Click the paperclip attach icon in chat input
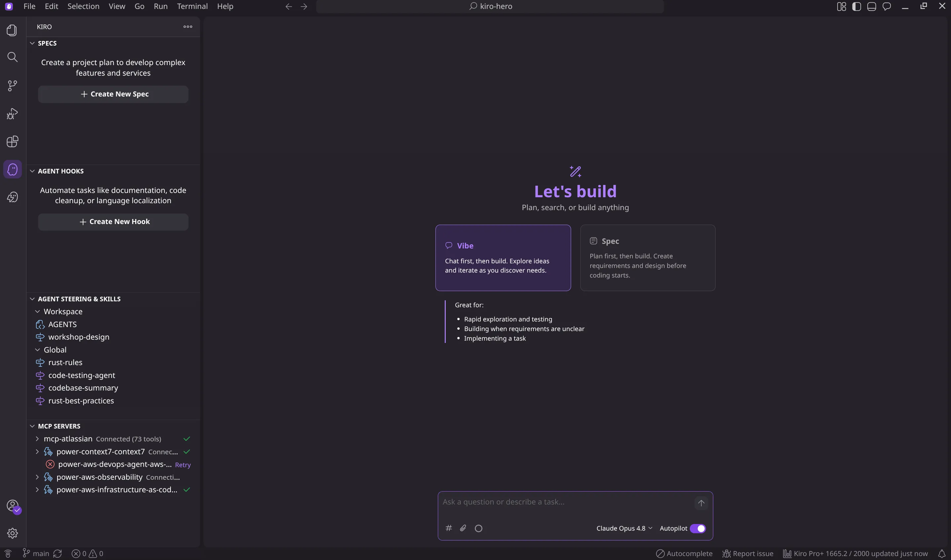951x560 pixels. click(463, 528)
